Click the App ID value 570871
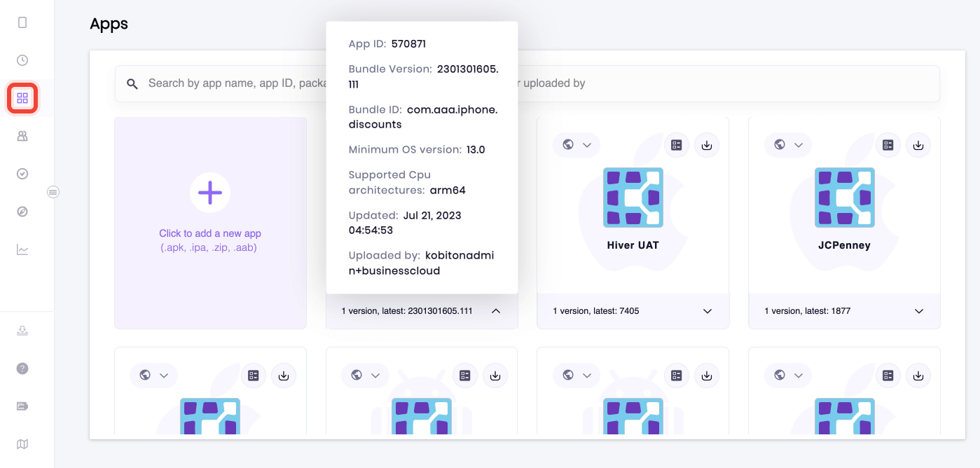Screen dimensions: 980x468 (409, 44)
